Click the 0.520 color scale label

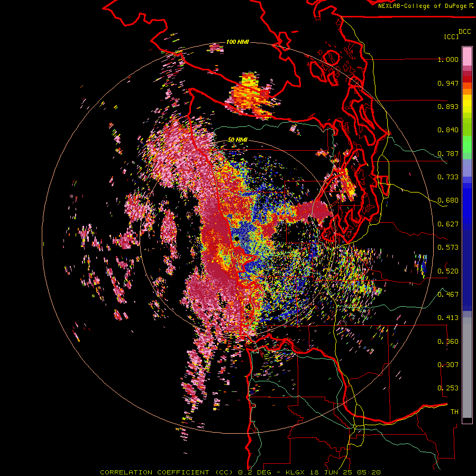click(448, 271)
